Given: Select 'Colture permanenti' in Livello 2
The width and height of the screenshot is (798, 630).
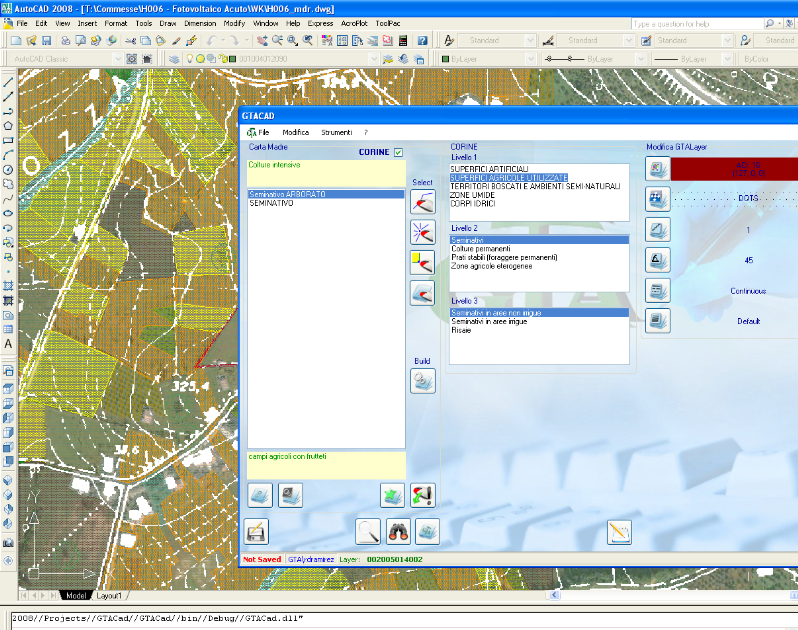Looking at the screenshot, I should 480,249.
